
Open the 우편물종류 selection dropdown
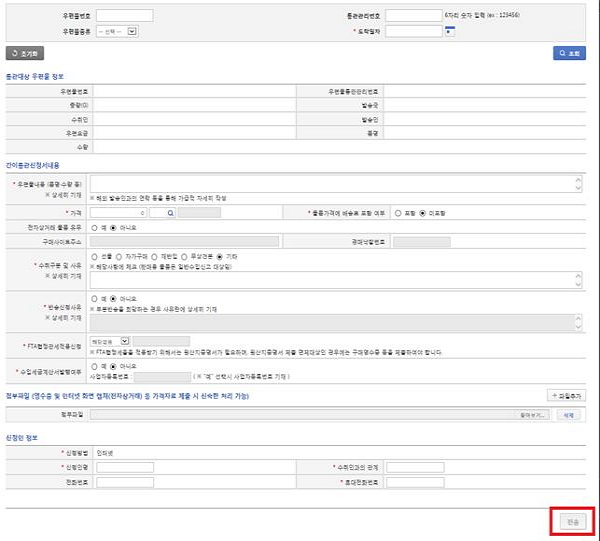coord(116,31)
